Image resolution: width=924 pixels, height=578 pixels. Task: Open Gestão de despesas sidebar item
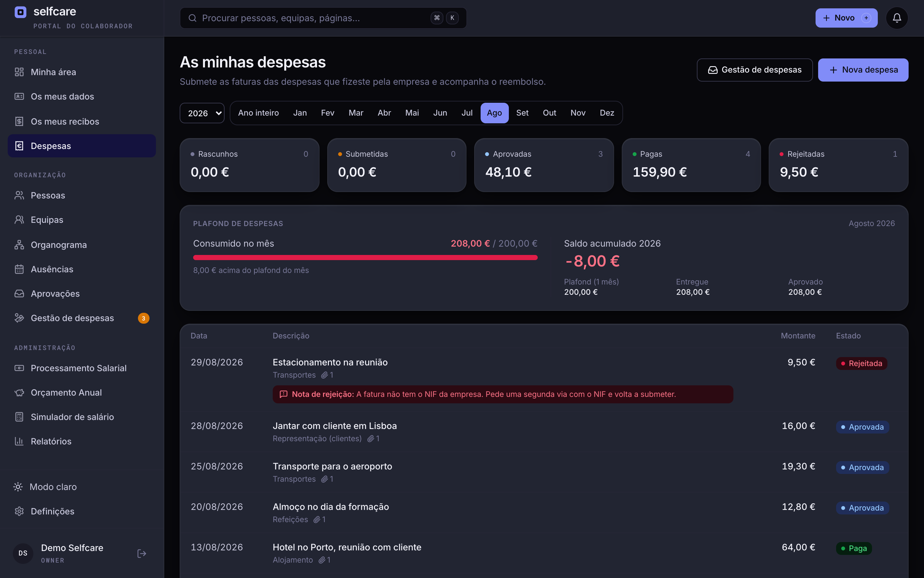tap(82, 318)
